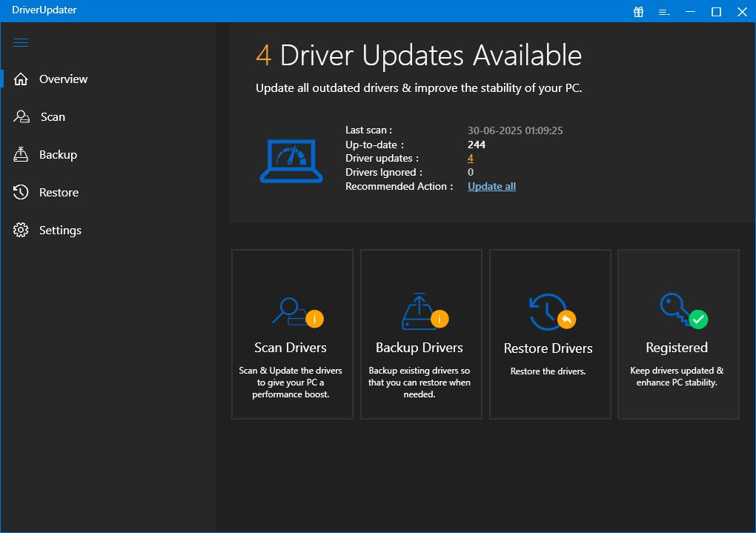Click the Backup Drivers card icon
The image size is (756, 533).
[425, 311]
